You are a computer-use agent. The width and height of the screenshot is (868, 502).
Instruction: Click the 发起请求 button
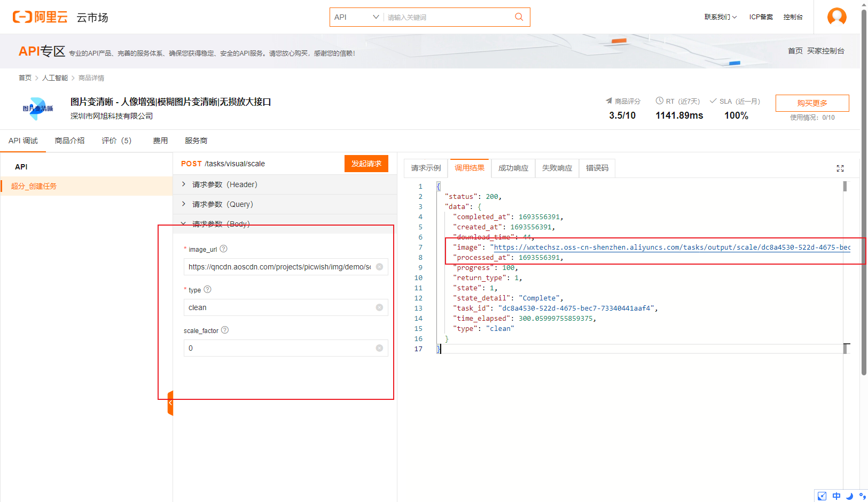coord(366,164)
